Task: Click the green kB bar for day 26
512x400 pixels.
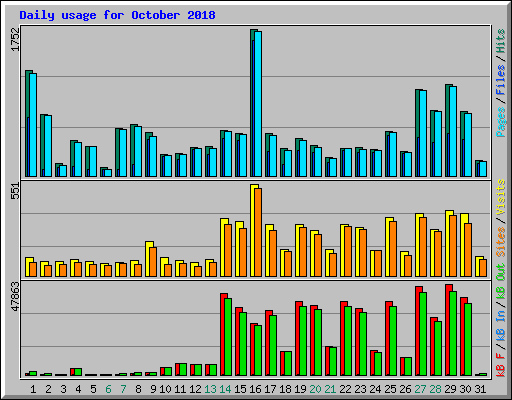Action: 408,366
